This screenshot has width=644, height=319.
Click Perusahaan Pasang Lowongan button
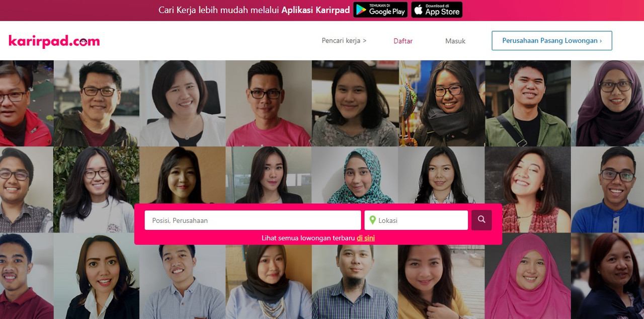pyautogui.click(x=552, y=41)
